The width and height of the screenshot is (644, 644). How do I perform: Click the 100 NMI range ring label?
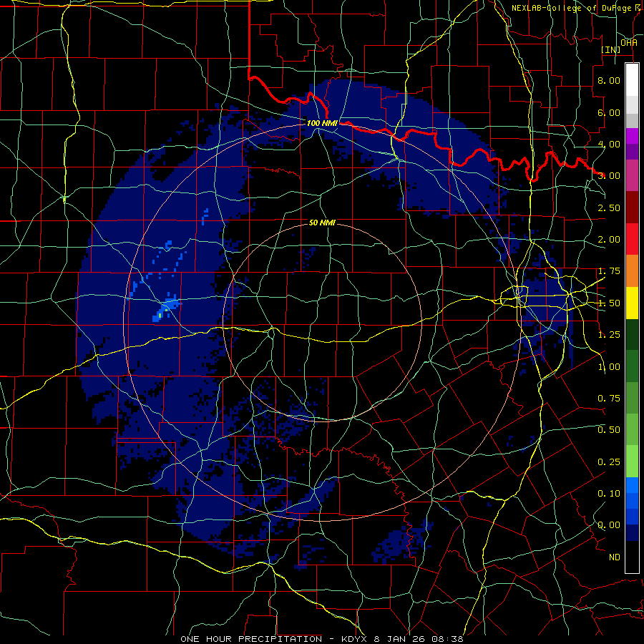322,123
